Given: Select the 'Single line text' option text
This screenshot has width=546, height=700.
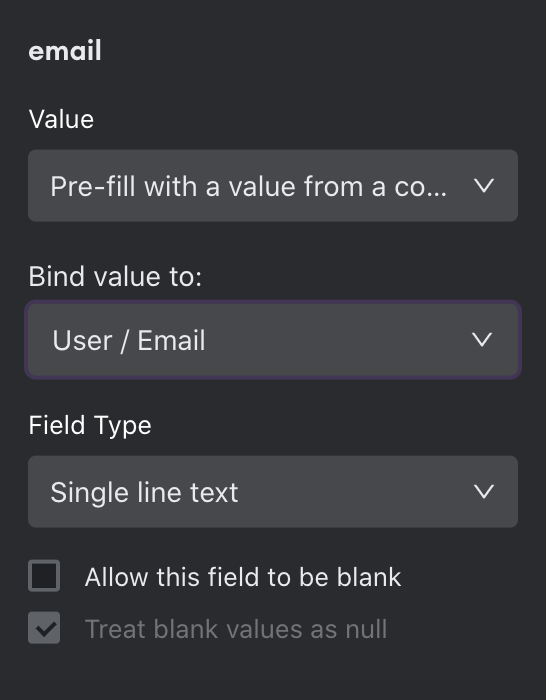Looking at the screenshot, I should tap(144, 492).
